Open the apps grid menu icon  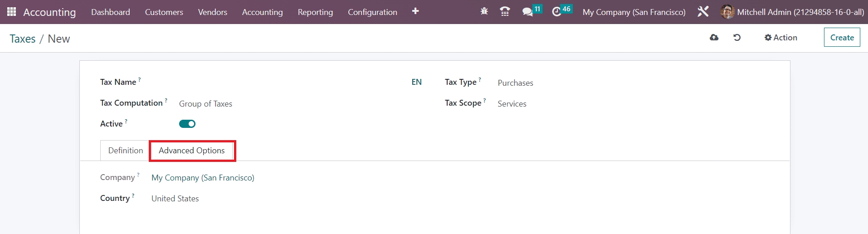point(12,12)
